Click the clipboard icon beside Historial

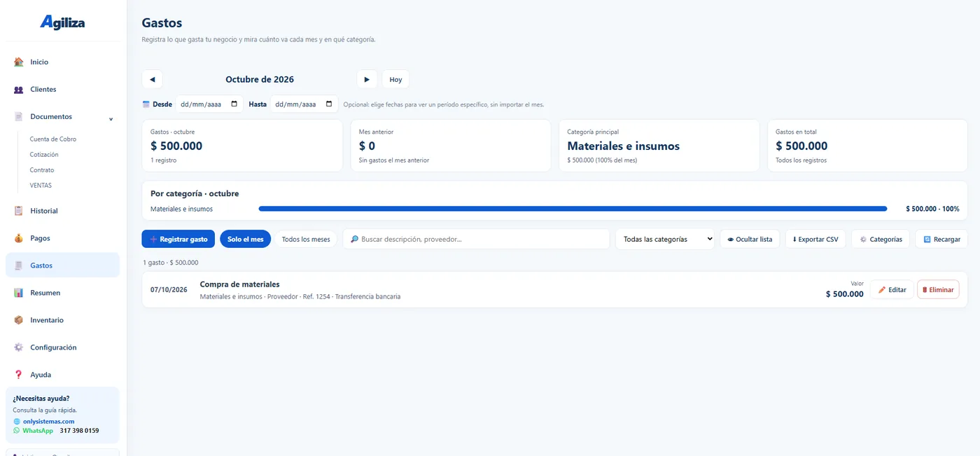19,211
